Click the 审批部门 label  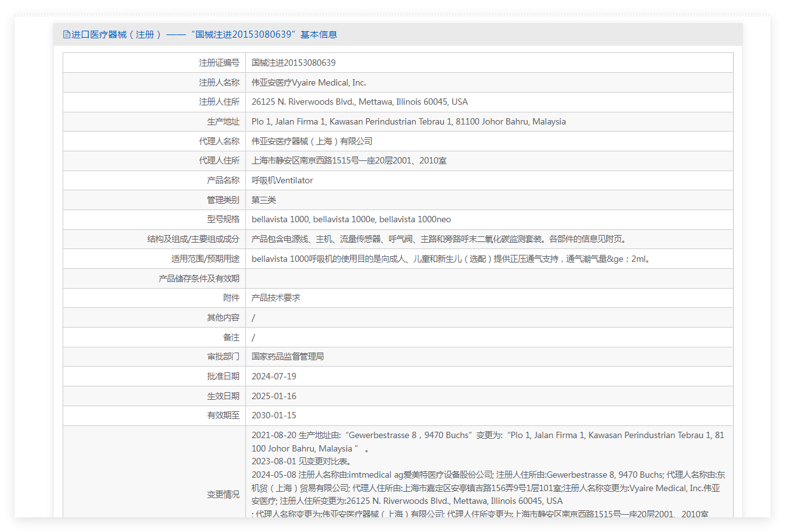pyautogui.click(x=223, y=357)
